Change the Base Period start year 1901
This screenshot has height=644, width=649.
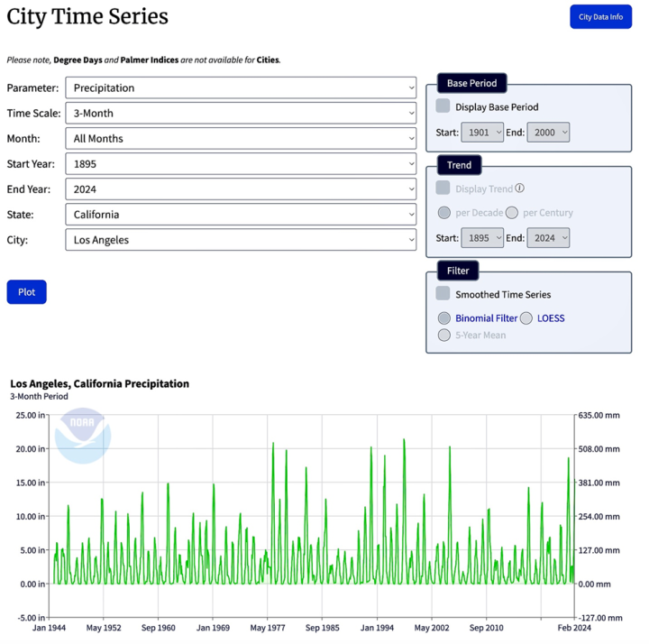coord(482,133)
